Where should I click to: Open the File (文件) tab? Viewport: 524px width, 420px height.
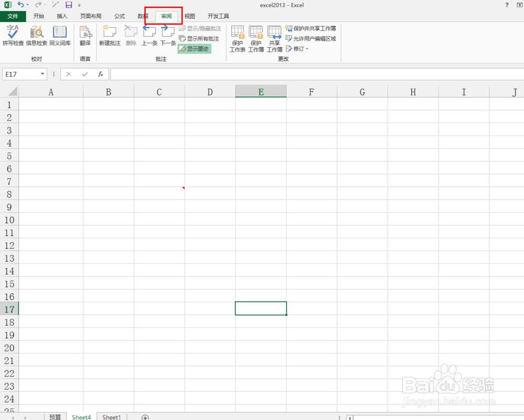13,16
